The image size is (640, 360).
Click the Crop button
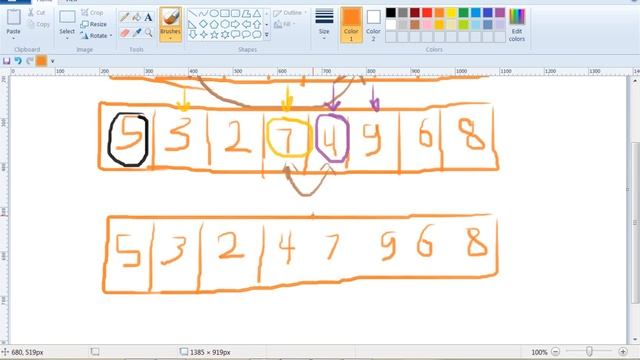(92, 13)
